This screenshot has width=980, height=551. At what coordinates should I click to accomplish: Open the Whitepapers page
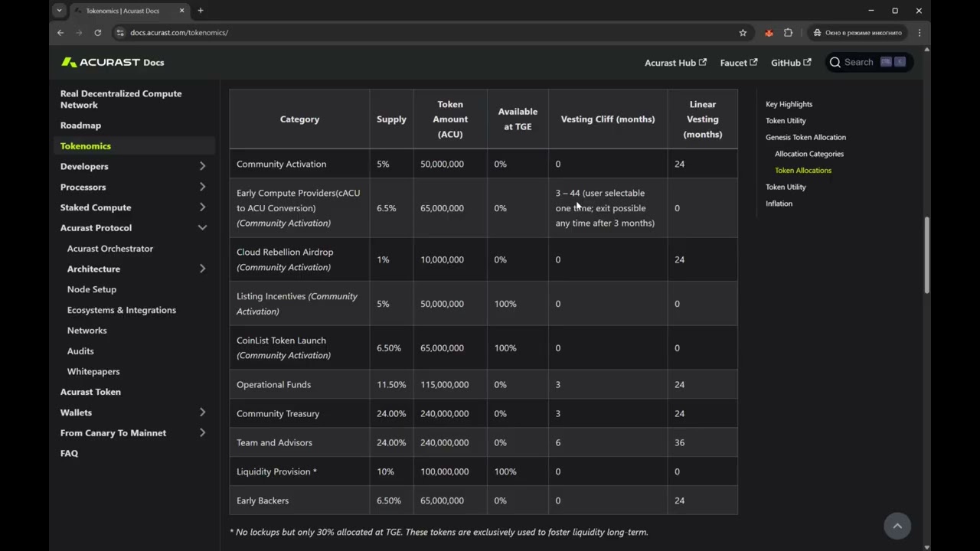point(93,372)
